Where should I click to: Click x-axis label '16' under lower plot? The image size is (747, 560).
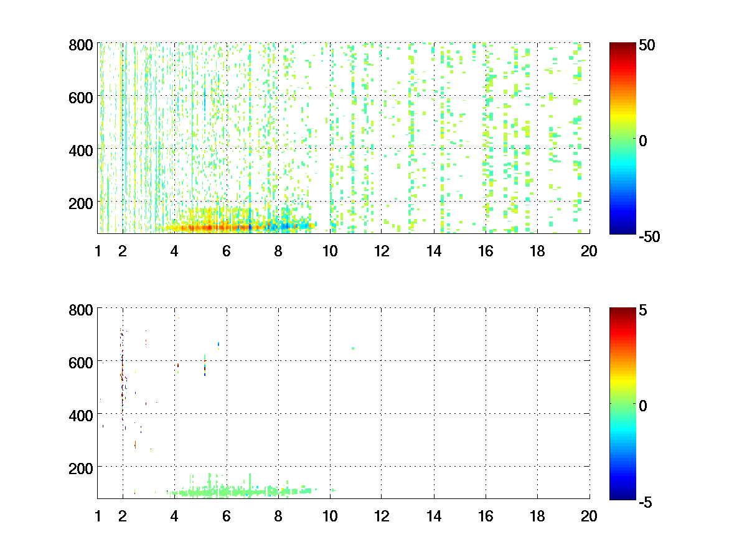(x=486, y=516)
